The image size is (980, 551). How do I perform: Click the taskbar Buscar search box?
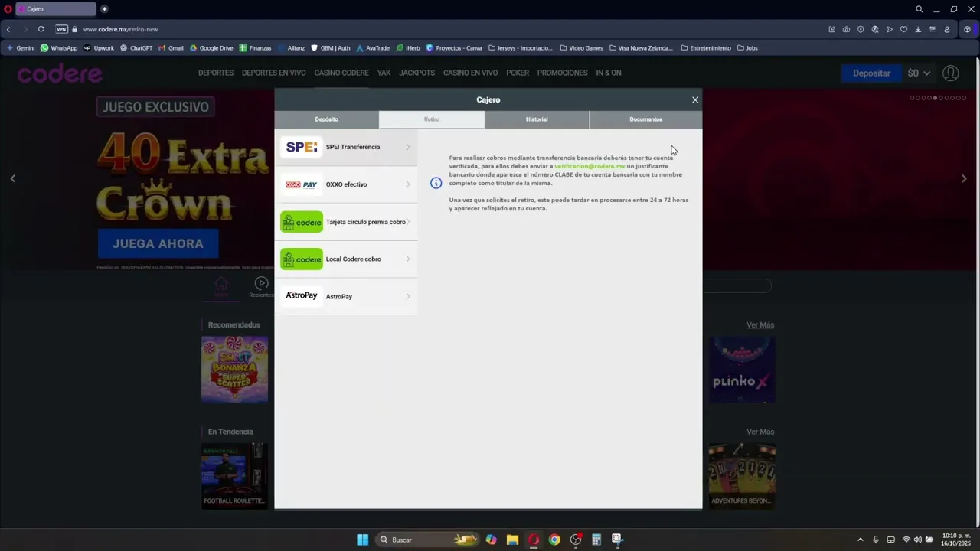[x=429, y=540]
